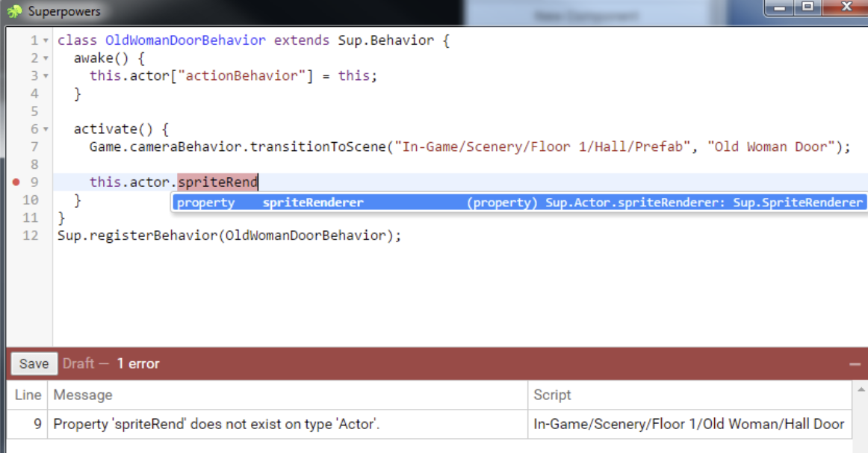Collapse the fold arrow on line 3
868x453 pixels.
[x=46, y=76]
